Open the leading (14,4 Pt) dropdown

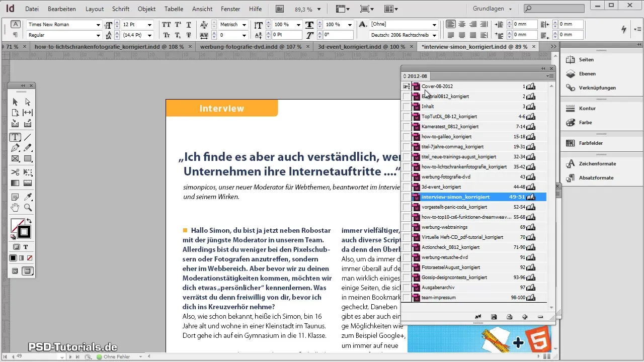(150, 35)
